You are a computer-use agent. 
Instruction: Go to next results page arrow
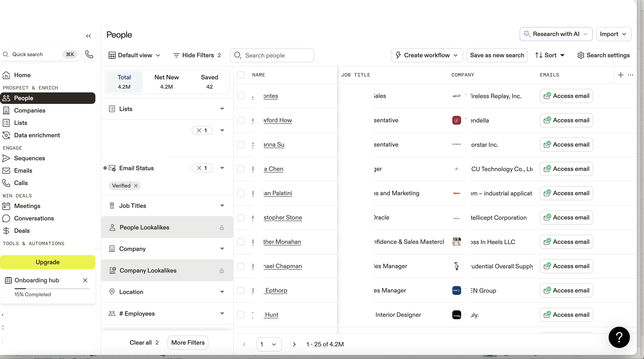click(x=294, y=344)
